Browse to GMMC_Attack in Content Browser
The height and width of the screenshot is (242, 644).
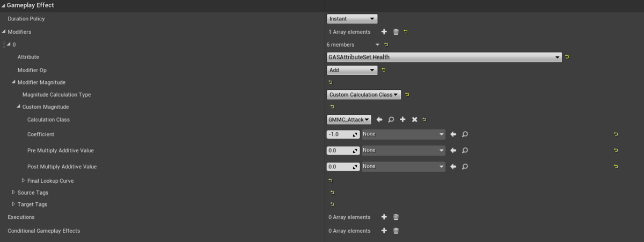pos(391,119)
